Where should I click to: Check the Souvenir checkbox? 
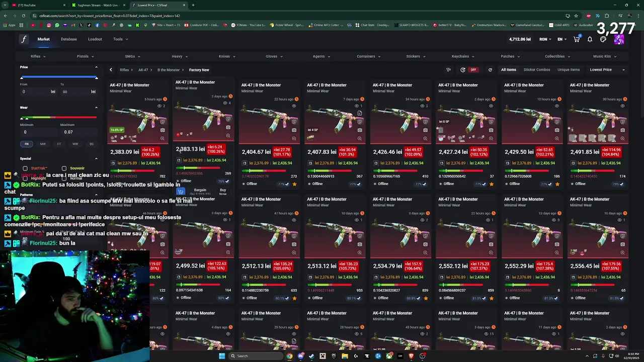(x=64, y=168)
